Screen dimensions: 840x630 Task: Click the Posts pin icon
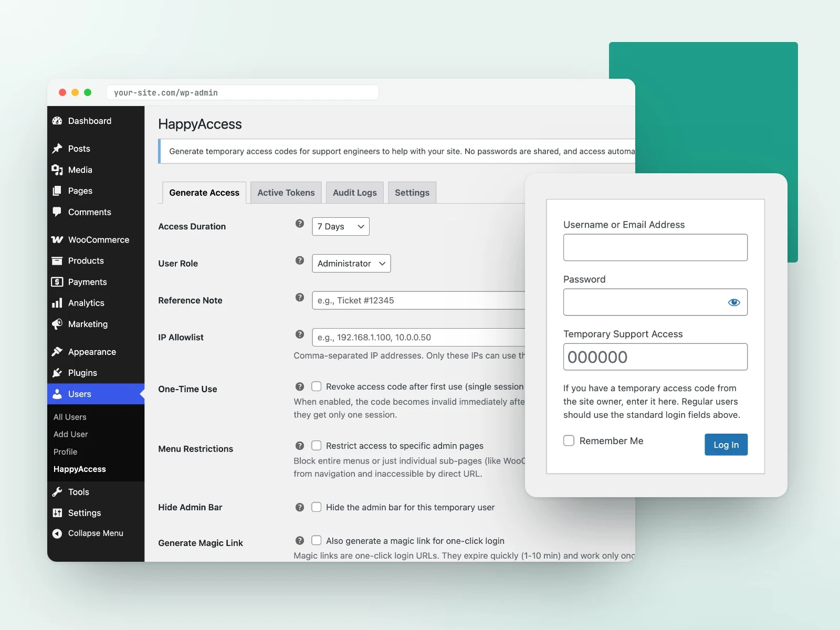[57, 149]
